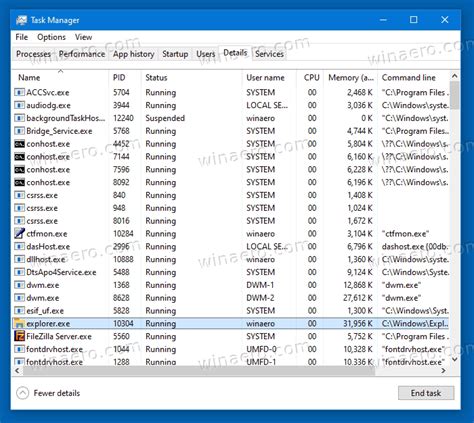The height and width of the screenshot is (423, 474).
Task: Switch to the Services tab
Action: click(x=269, y=54)
